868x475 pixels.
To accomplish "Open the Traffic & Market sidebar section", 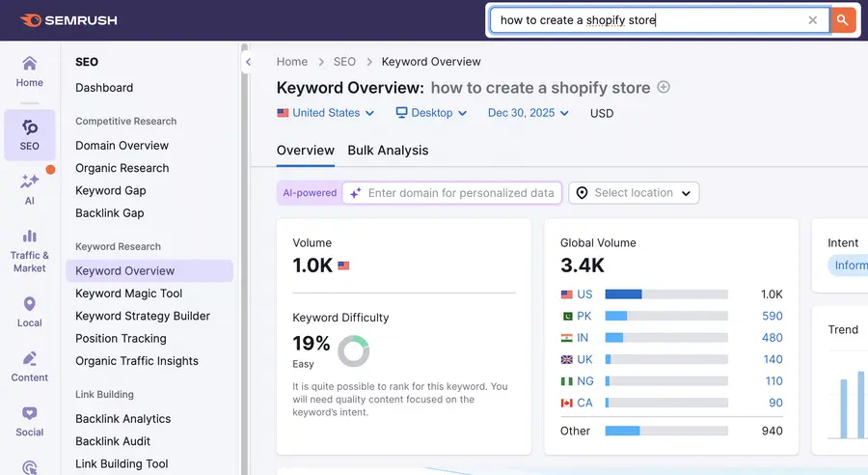I will [x=29, y=252].
